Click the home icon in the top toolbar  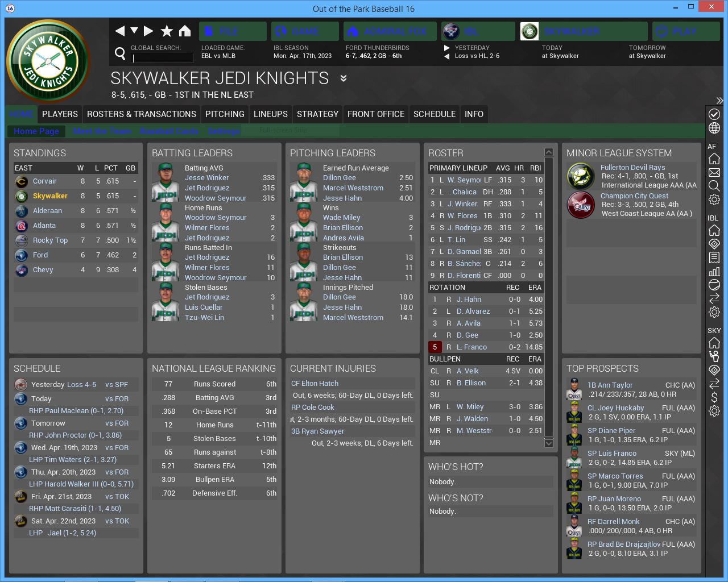[x=185, y=31]
